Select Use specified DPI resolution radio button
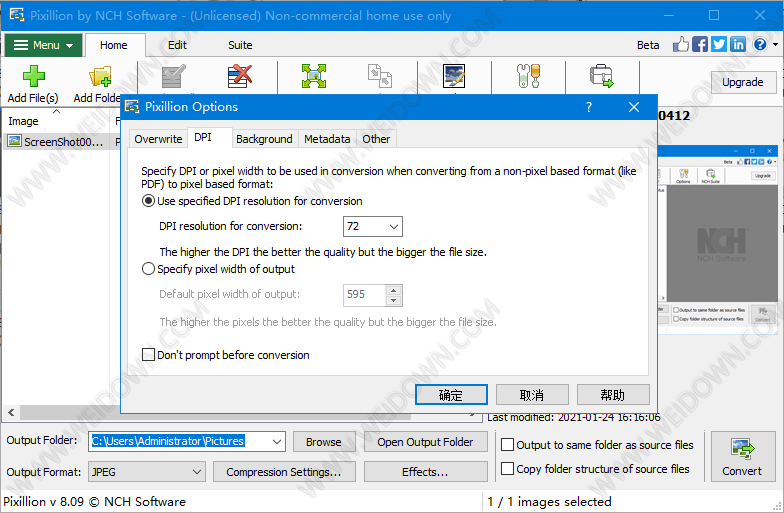This screenshot has height=513, width=784. pyautogui.click(x=149, y=201)
